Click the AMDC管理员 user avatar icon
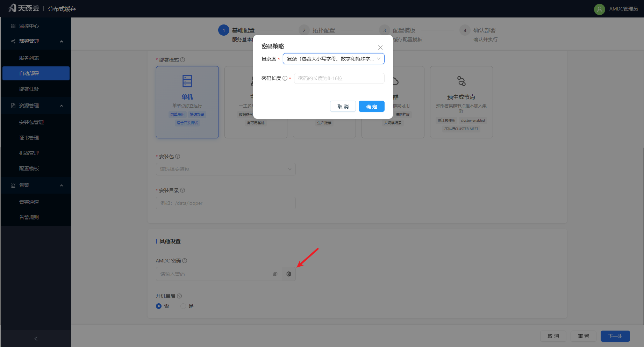The width and height of the screenshot is (644, 347). [599, 9]
